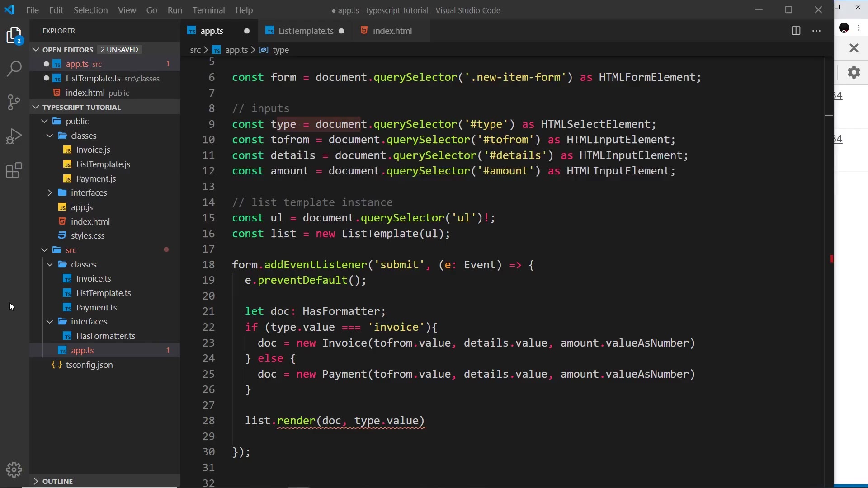Click unsaved dot on ListTemplate.ts tab

coord(341,31)
